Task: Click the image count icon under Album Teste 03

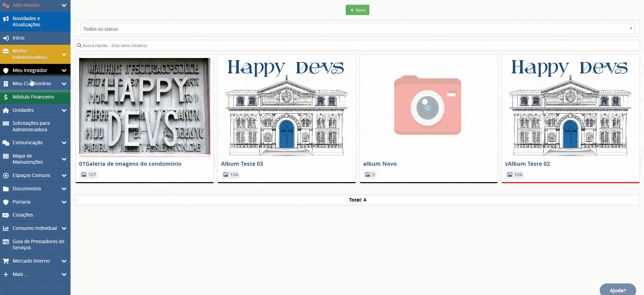Action: (x=226, y=175)
